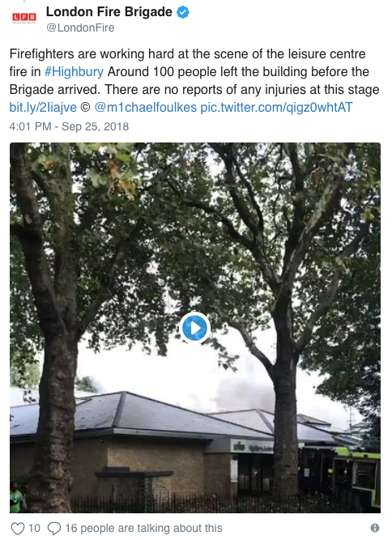The image size is (392, 540).
Task: Open London Fire Brigade profile name
Action: 109,11
